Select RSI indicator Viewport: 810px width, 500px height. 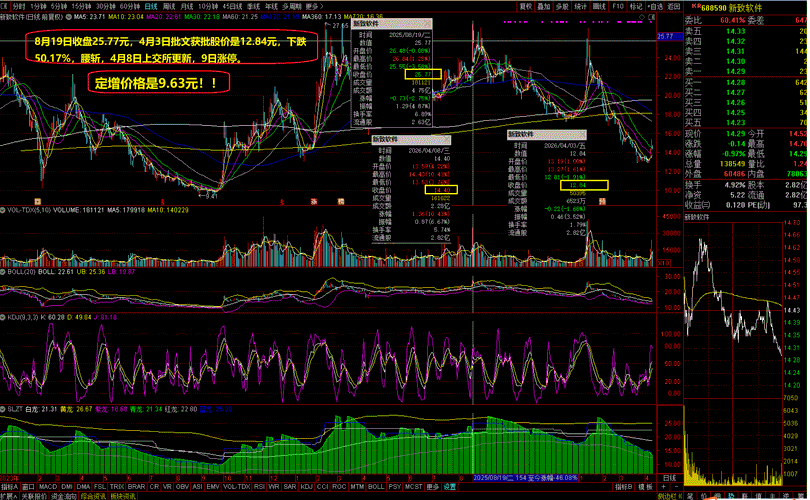coord(259,487)
